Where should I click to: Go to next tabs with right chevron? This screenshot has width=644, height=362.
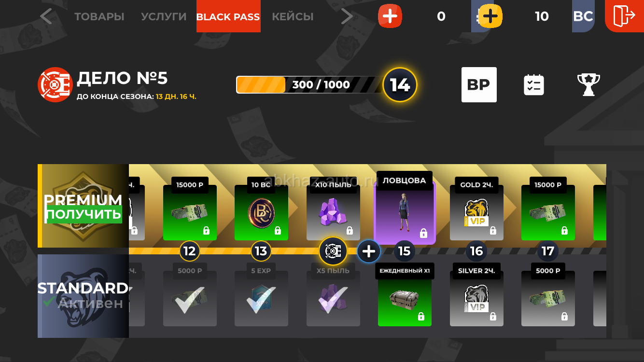coord(347,16)
